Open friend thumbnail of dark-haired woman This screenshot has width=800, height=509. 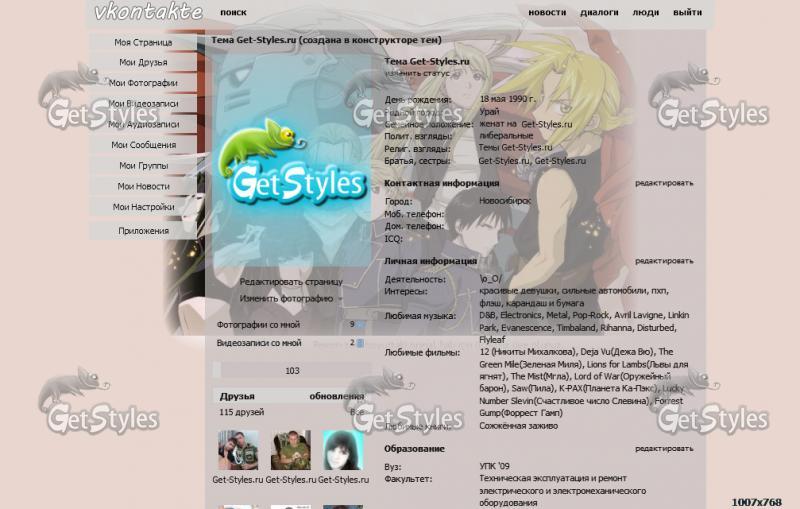point(341,450)
